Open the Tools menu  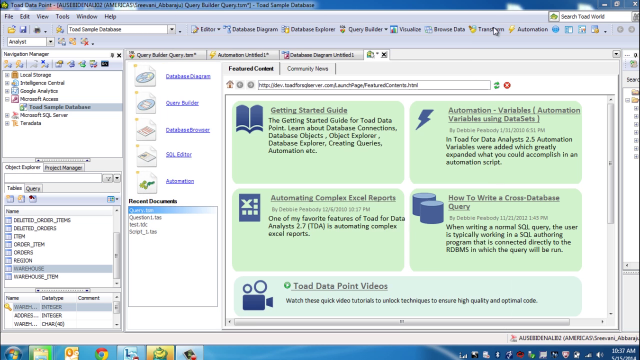[62, 17]
